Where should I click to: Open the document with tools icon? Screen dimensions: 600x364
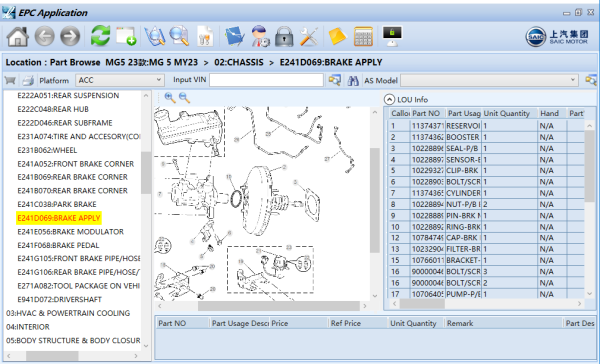tap(205, 36)
